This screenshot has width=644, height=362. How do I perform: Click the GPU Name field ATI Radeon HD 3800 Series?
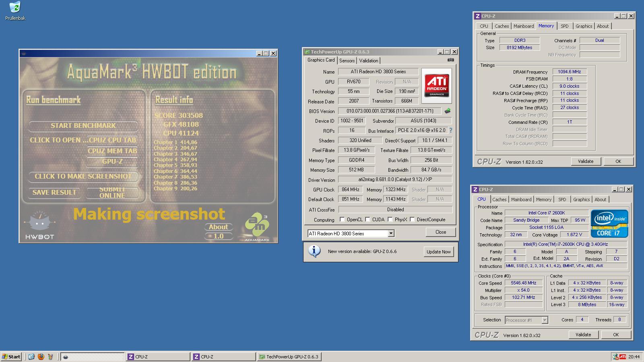tap(378, 72)
